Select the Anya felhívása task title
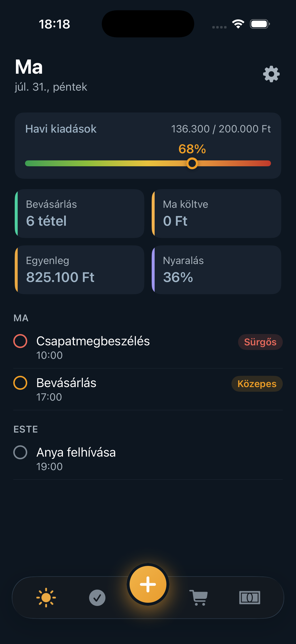The height and width of the screenshot is (644, 296). (76, 452)
